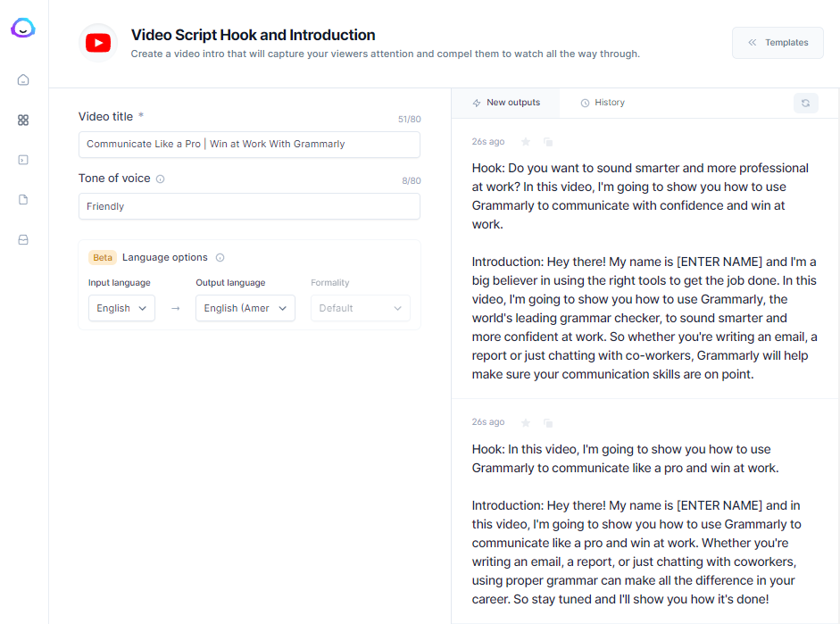Click the '51/80' character counter
The height and width of the screenshot is (624, 840).
pyautogui.click(x=409, y=120)
